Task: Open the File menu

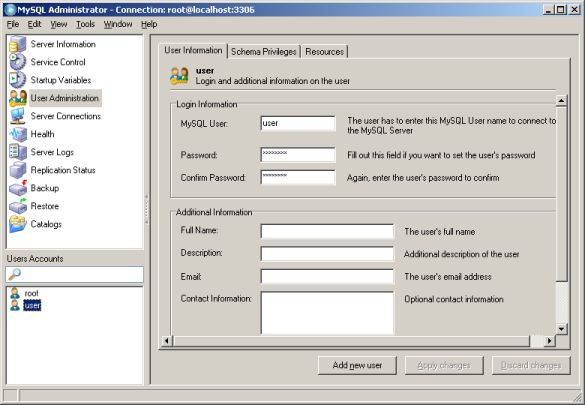Action: 13,24
